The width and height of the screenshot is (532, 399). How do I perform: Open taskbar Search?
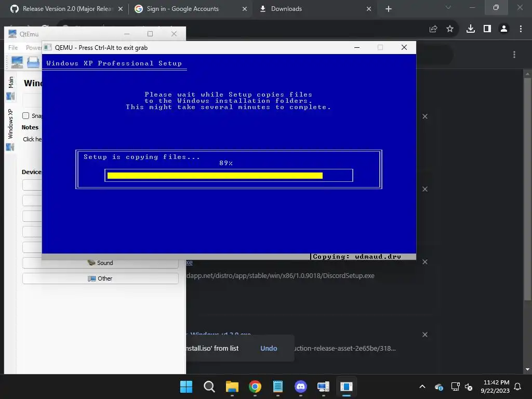pyautogui.click(x=209, y=387)
